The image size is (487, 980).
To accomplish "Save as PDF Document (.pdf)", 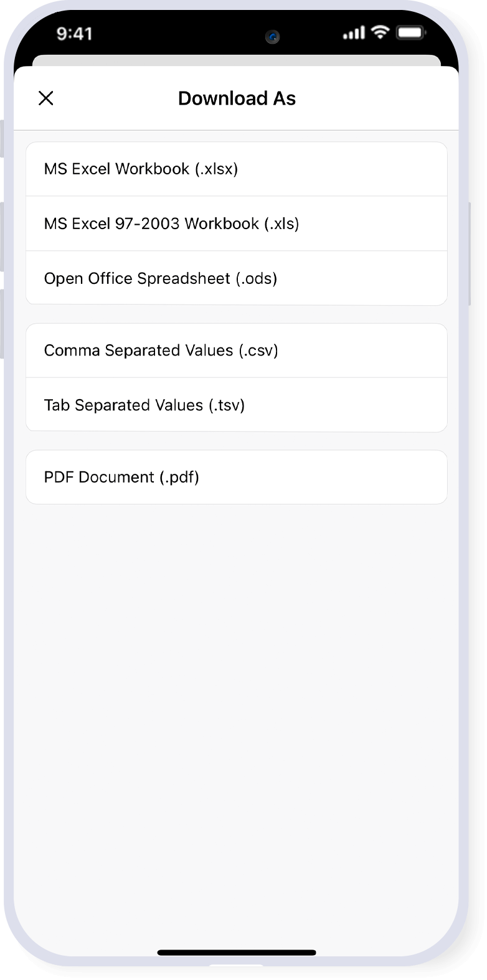I will tap(236, 478).
